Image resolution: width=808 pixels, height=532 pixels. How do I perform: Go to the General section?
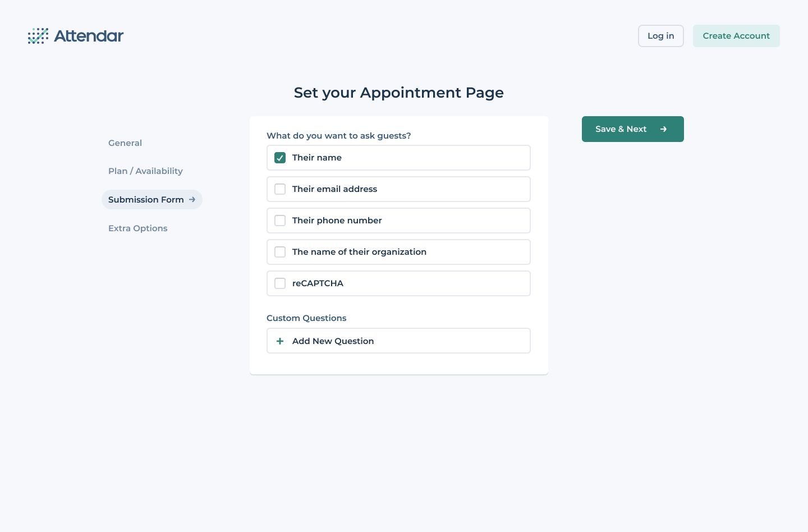point(125,143)
